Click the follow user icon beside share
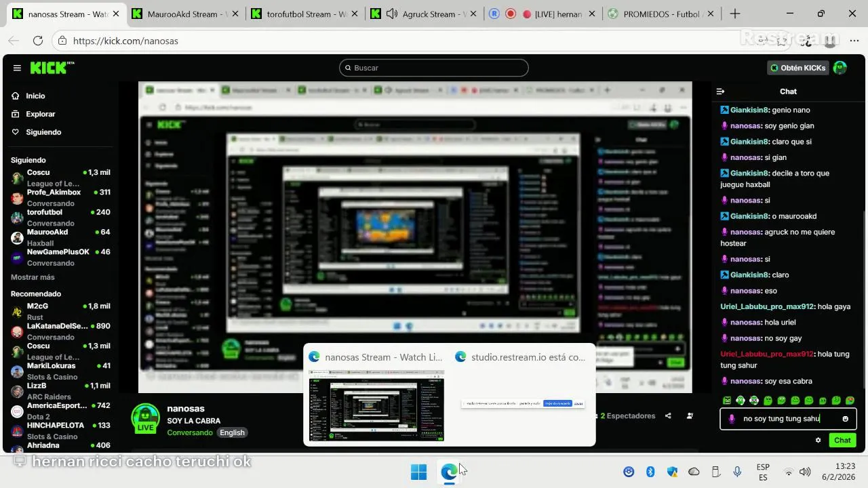The width and height of the screenshot is (868, 488). [690, 416]
